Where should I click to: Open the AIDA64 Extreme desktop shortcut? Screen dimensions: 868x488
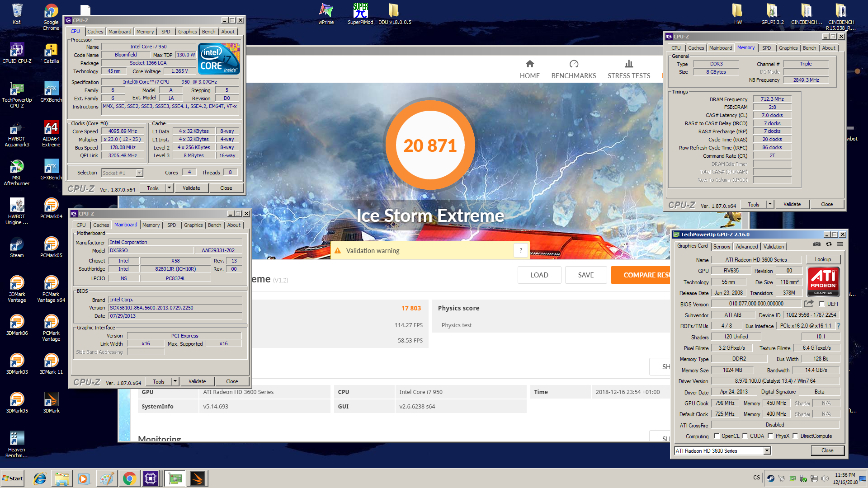coord(51,134)
